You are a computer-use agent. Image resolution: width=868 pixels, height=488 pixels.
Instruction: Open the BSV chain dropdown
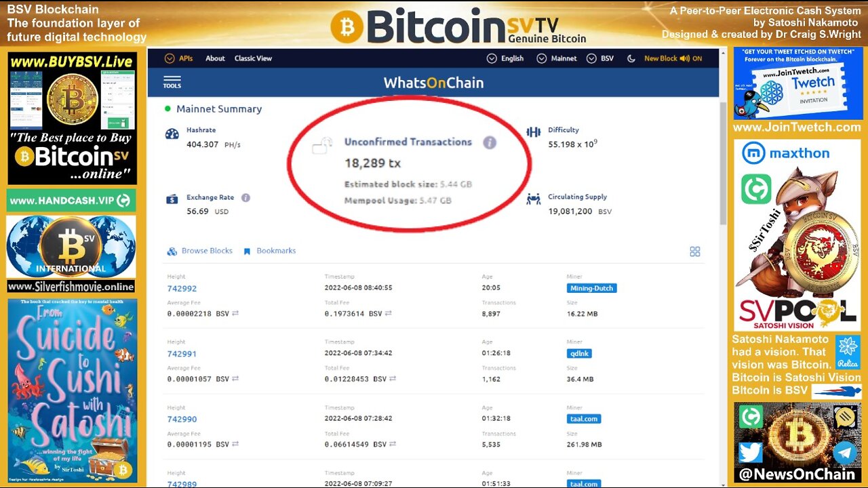pyautogui.click(x=600, y=58)
